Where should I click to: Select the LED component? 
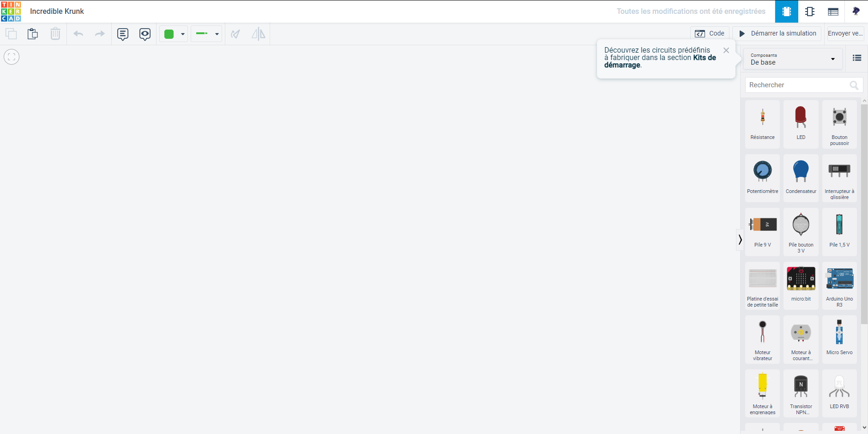pos(801,125)
